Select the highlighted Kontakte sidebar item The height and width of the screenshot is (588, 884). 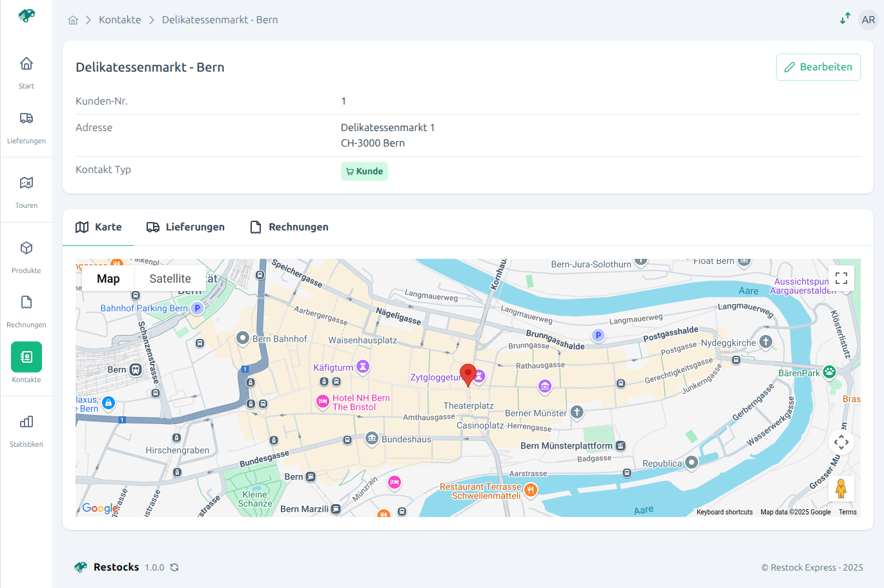tap(26, 363)
